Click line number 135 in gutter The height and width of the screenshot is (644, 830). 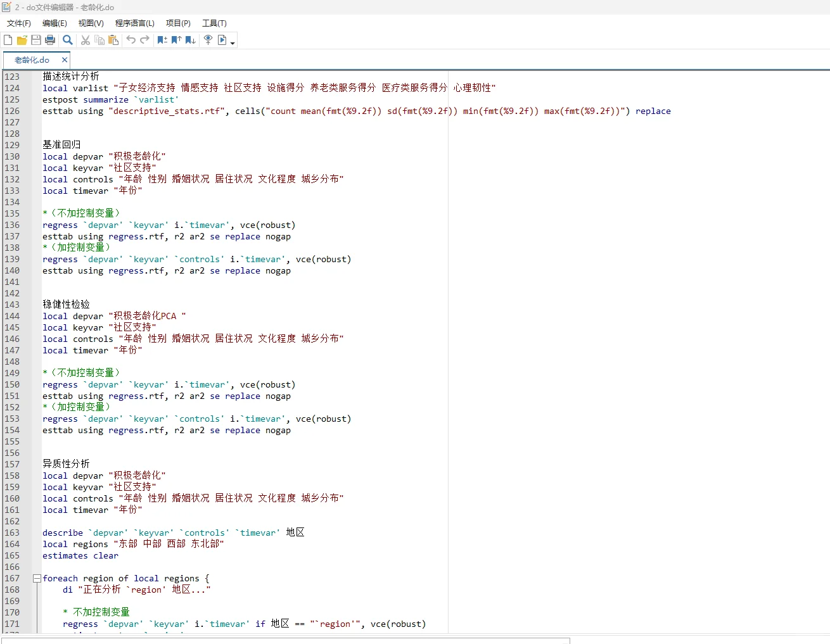click(12, 213)
